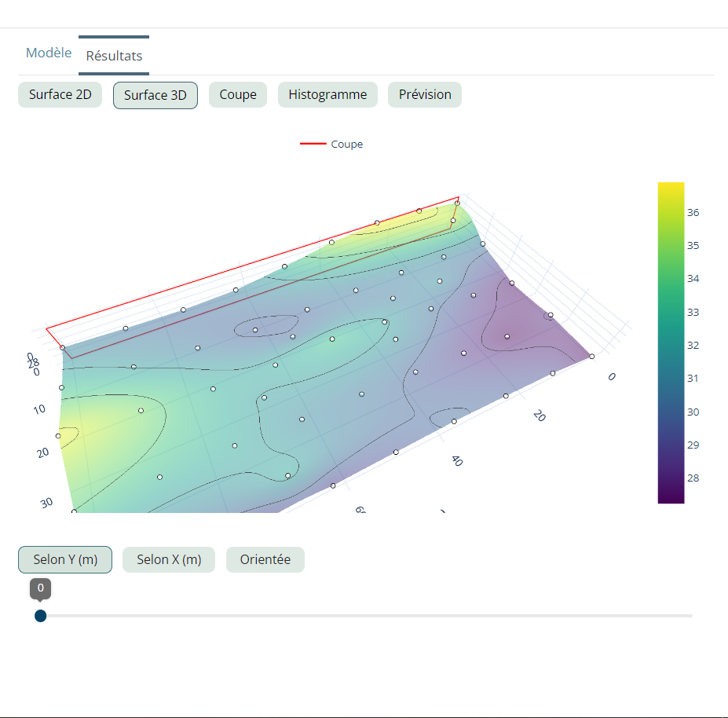Click the slider value tooltip showing 0
Screen dimensions: 728x718
point(41,588)
